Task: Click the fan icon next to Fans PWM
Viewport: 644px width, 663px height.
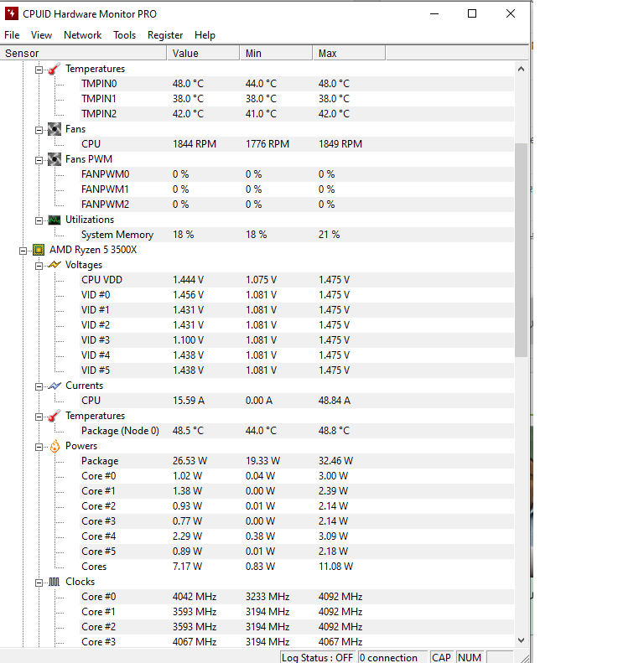Action: tap(55, 159)
